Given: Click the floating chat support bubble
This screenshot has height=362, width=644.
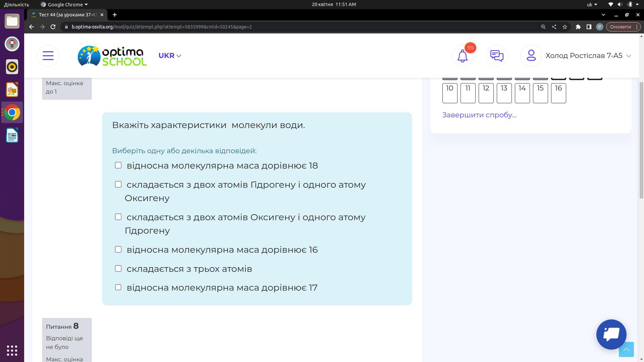Looking at the screenshot, I should 611,334.
